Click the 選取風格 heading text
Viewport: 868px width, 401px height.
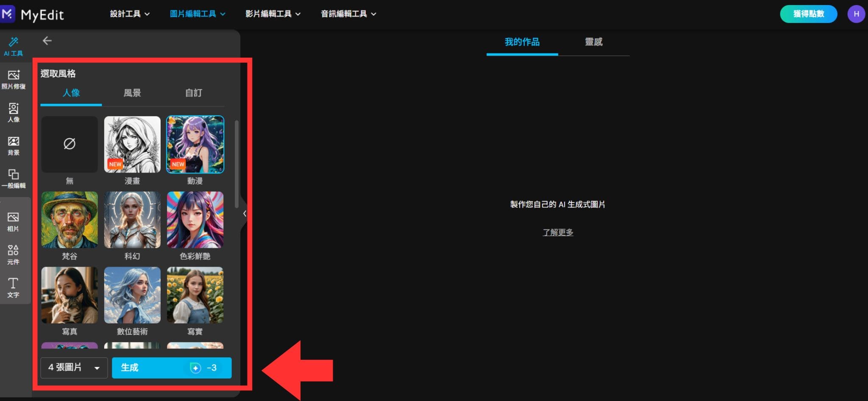58,73
